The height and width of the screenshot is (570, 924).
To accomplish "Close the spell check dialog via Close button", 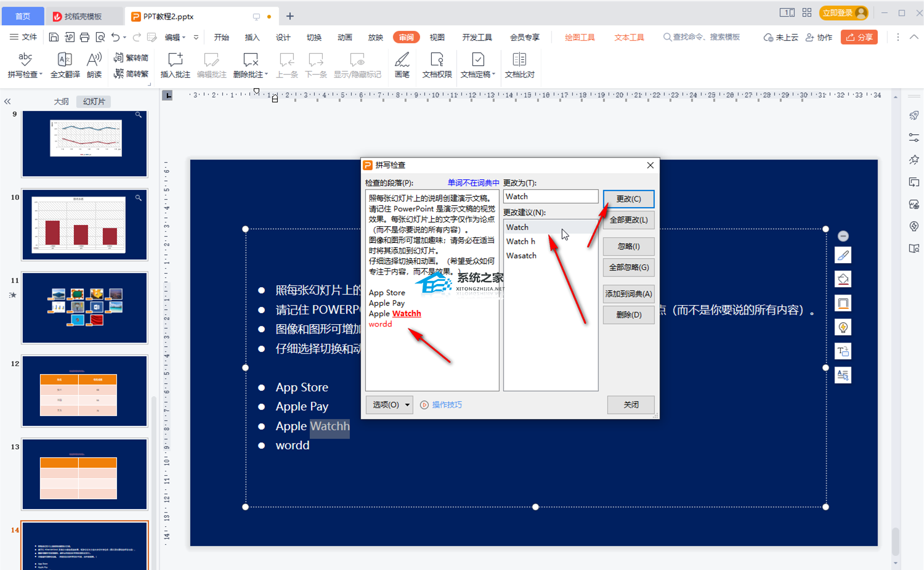I will pos(631,405).
